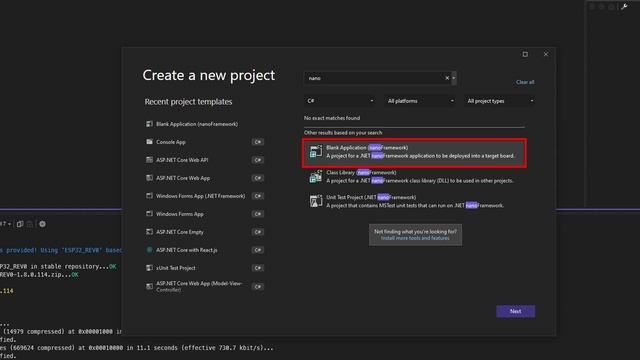
Task: Click the Blank Application result icon
Action: click(316, 152)
